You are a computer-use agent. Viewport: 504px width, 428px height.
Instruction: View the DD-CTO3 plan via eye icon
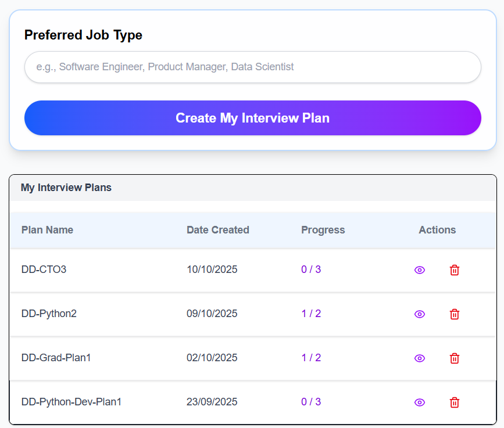click(420, 270)
